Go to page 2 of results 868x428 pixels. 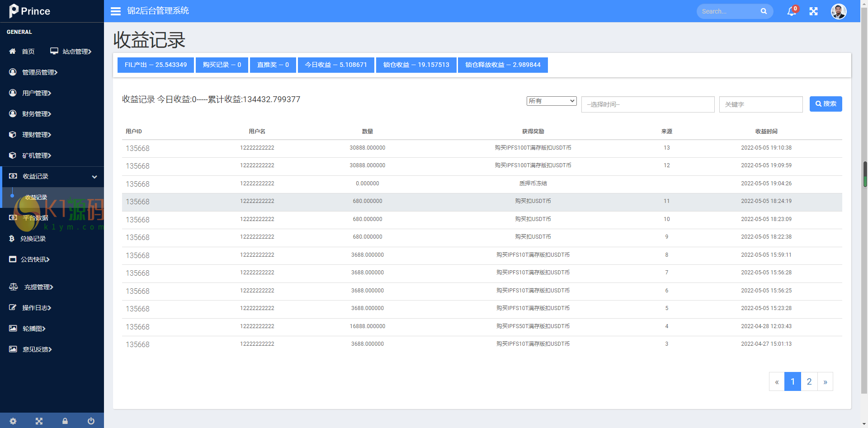(x=809, y=381)
